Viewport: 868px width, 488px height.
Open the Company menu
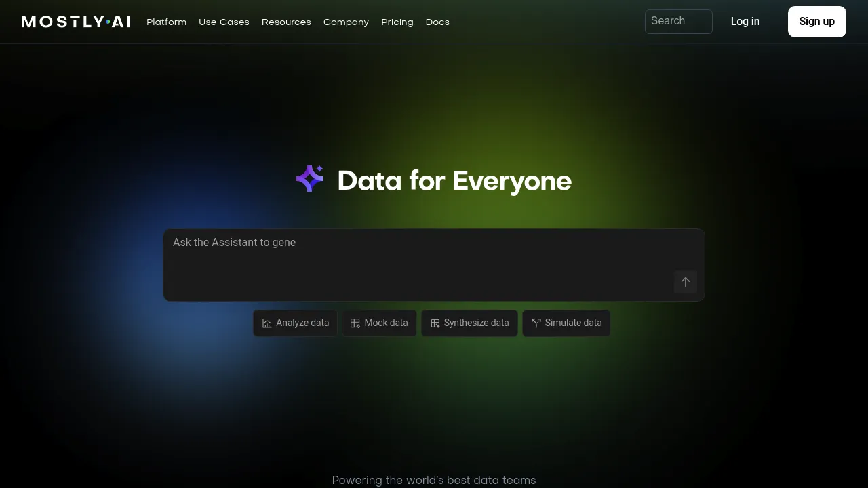pyautogui.click(x=346, y=22)
